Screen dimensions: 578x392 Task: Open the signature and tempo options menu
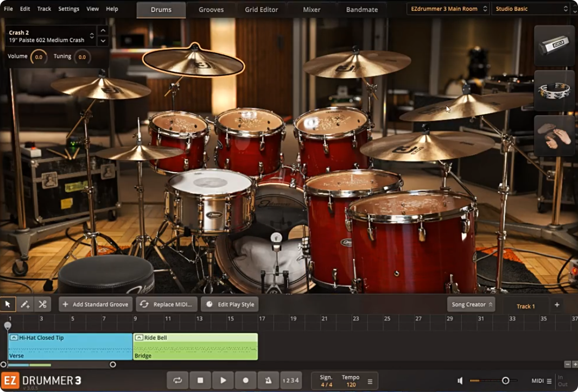(x=370, y=381)
